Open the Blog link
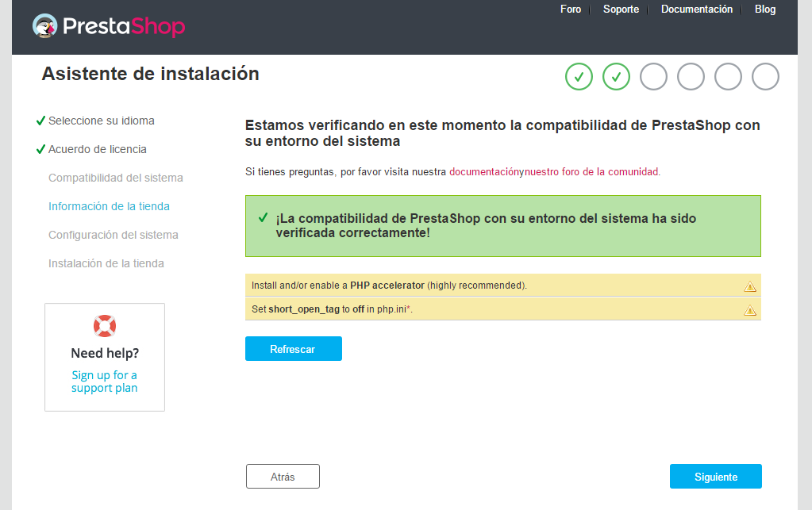 point(765,10)
